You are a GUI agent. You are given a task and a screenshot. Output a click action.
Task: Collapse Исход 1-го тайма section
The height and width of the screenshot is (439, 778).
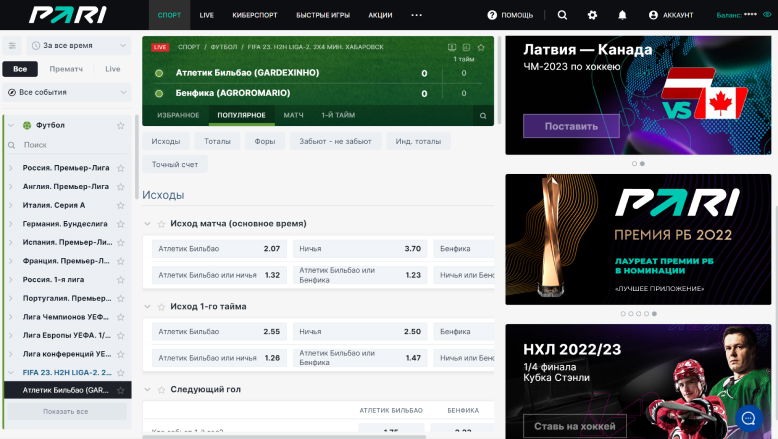pos(148,306)
